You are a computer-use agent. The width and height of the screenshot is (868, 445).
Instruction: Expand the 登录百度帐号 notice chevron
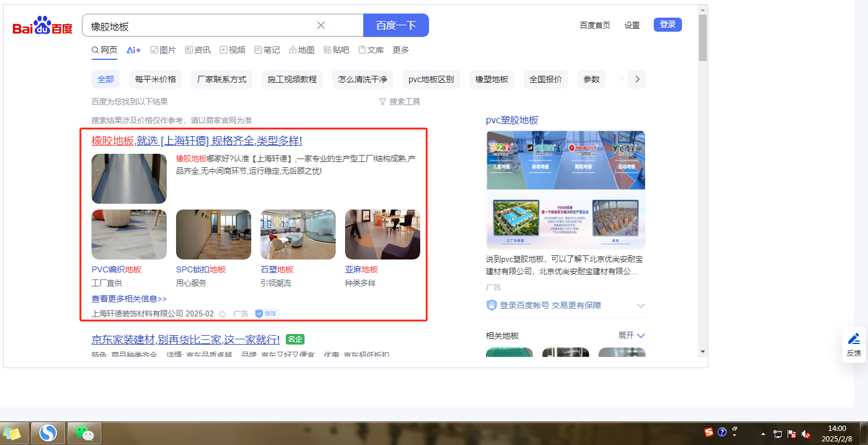coord(640,305)
